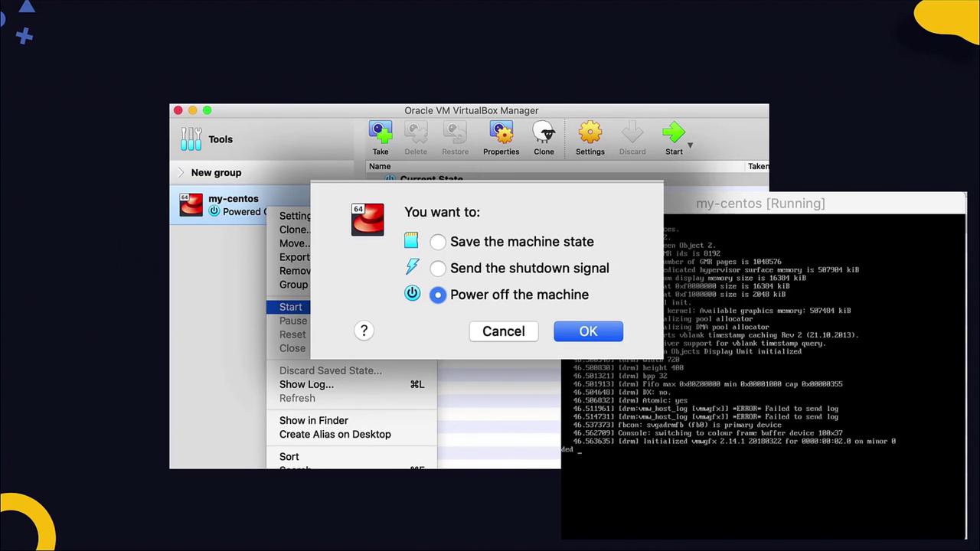This screenshot has height=551, width=980.
Task: Choose Refresh in context menu
Action: point(352,398)
